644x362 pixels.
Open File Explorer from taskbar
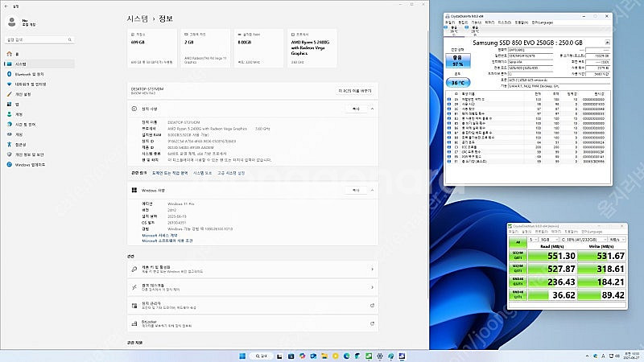click(324, 356)
